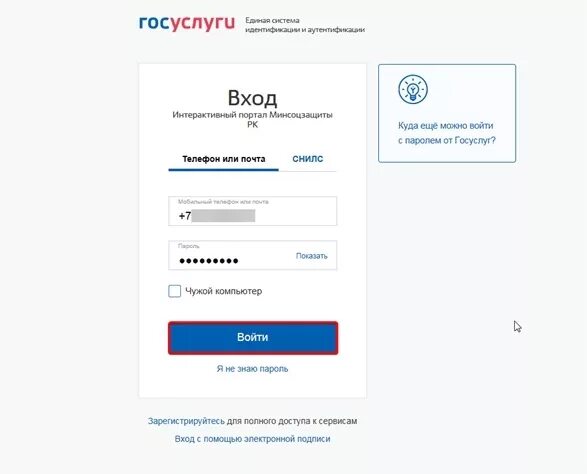This screenshot has height=474, width=587.
Task: Click the Единая система идентификации subtitle
Action: click(x=305, y=25)
